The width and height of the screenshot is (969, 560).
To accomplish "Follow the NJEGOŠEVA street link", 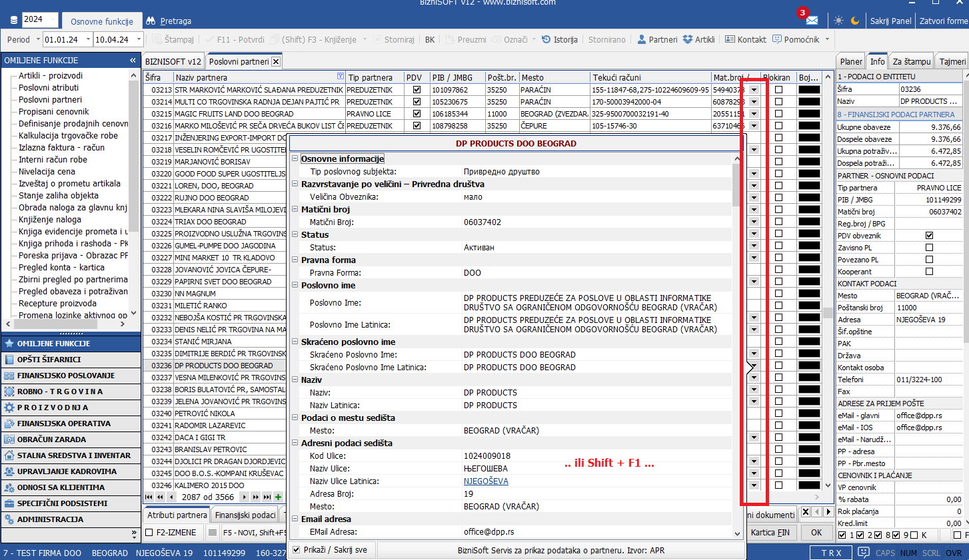I will coord(486,481).
